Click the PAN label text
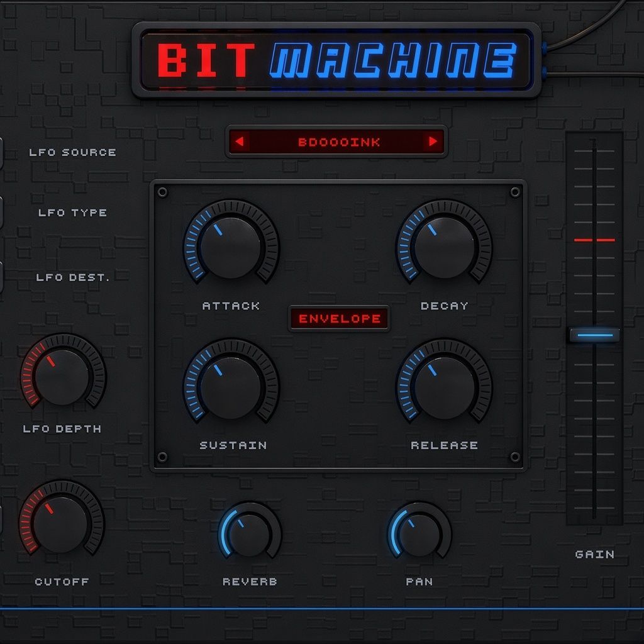Screen dimensions: 644x644 419,582
